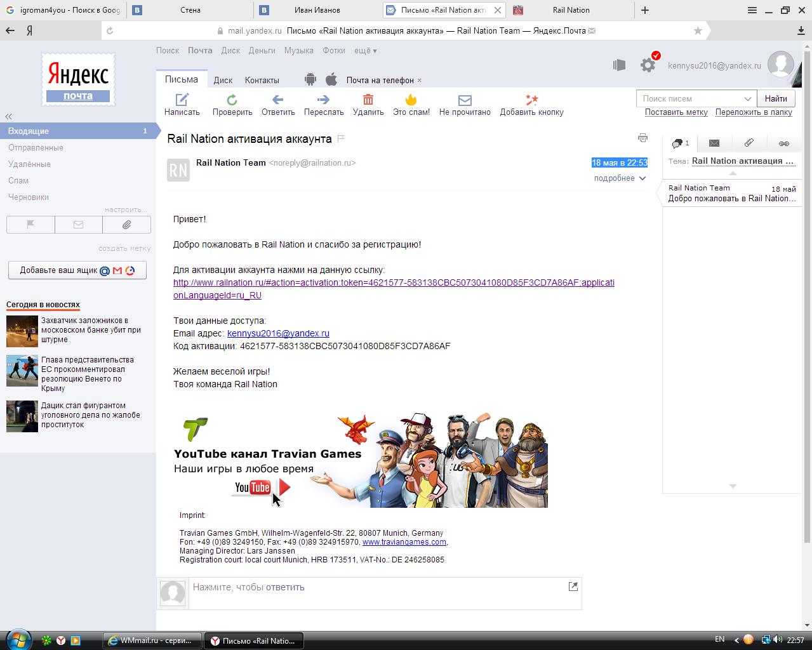Show links tab in right panel
The image size is (812, 650).
tap(784, 143)
